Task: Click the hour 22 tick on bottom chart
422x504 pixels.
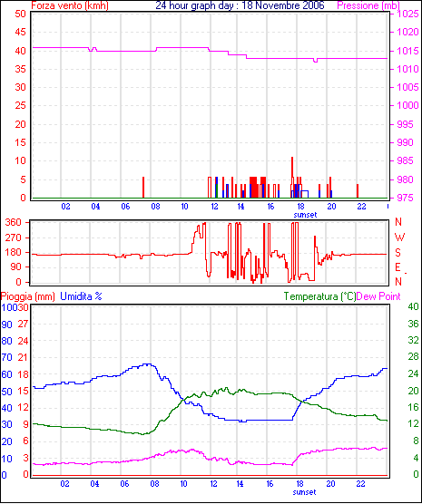Action: pyautogui.click(x=361, y=484)
